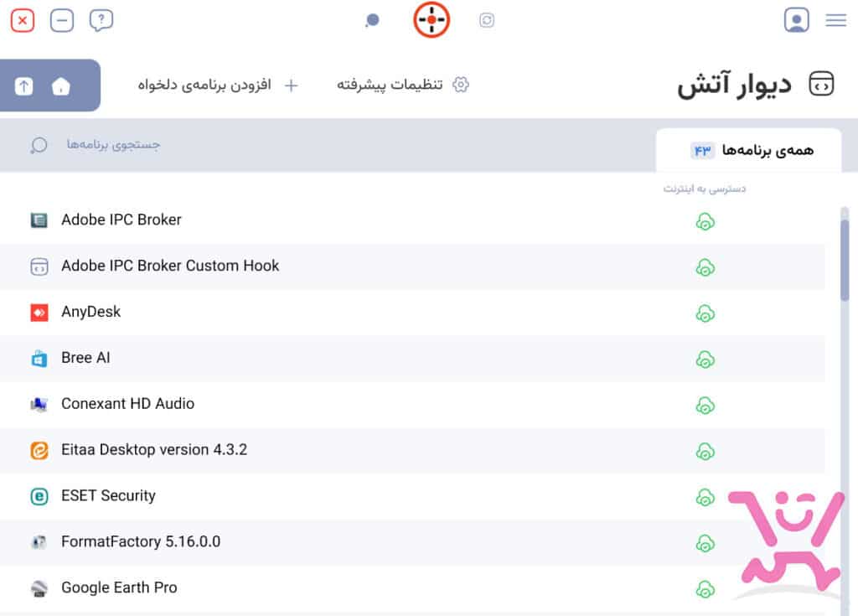The height and width of the screenshot is (616, 858).
Task: Click the red crosshair target icon
Action: [x=432, y=20]
